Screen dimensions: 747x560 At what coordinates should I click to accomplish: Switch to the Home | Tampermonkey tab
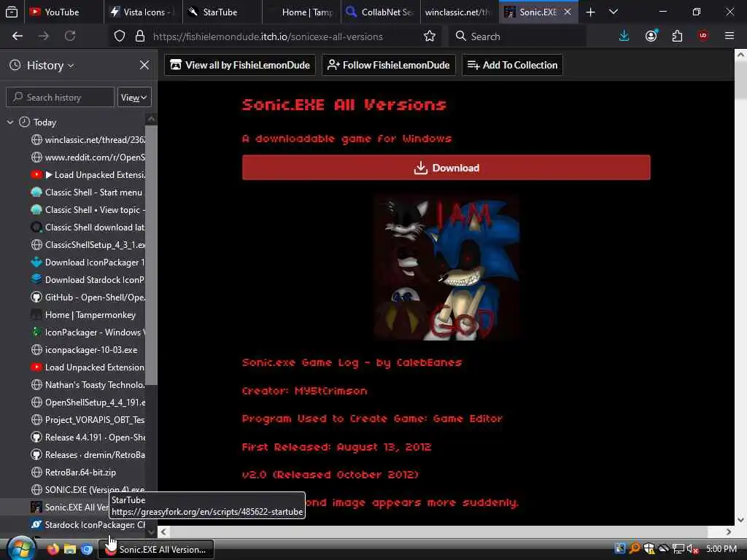[x=301, y=12]
